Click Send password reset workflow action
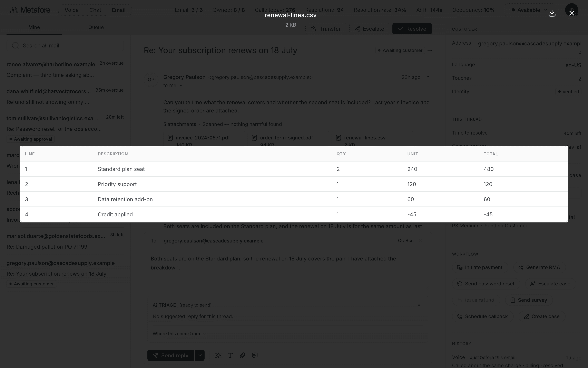This screenshot has width=588, height=368. click(x=486, y=284)
